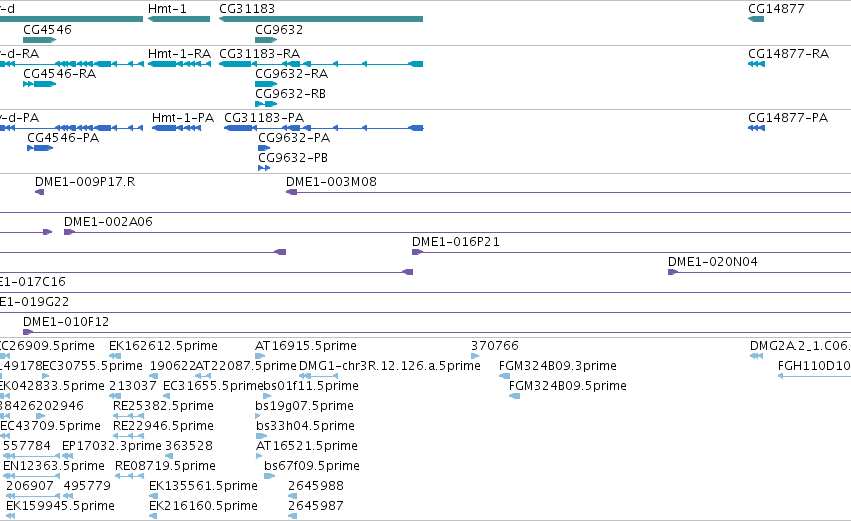Open EST FGM324B09.5prime
Image resolution: width=851 pixels, height=521 pixels.
click(568, 386)
